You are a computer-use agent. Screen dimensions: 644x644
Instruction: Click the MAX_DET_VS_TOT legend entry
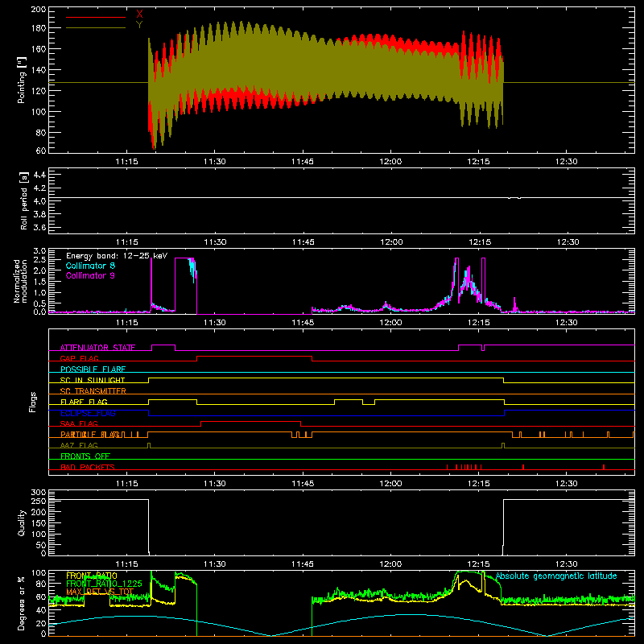[100, 592]
